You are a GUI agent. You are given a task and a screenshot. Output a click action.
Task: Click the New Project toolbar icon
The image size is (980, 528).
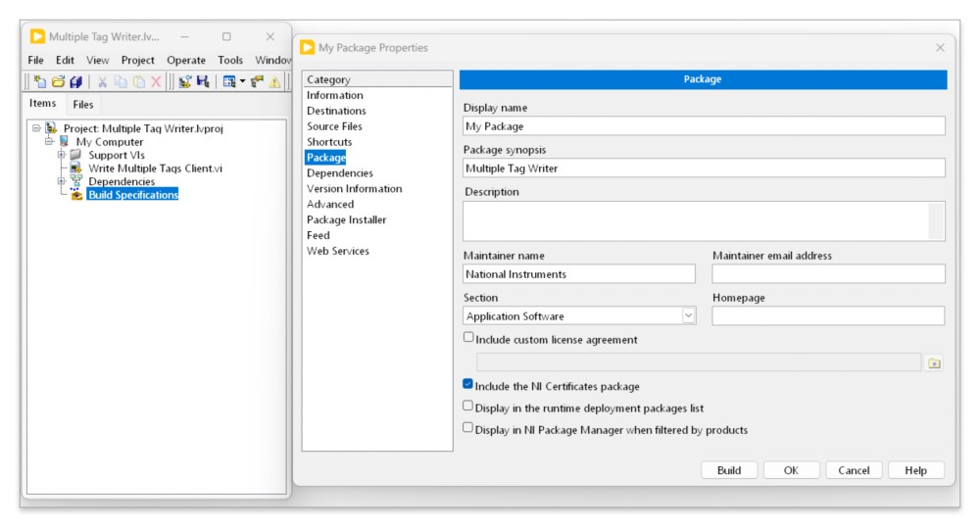coord(40,81)
